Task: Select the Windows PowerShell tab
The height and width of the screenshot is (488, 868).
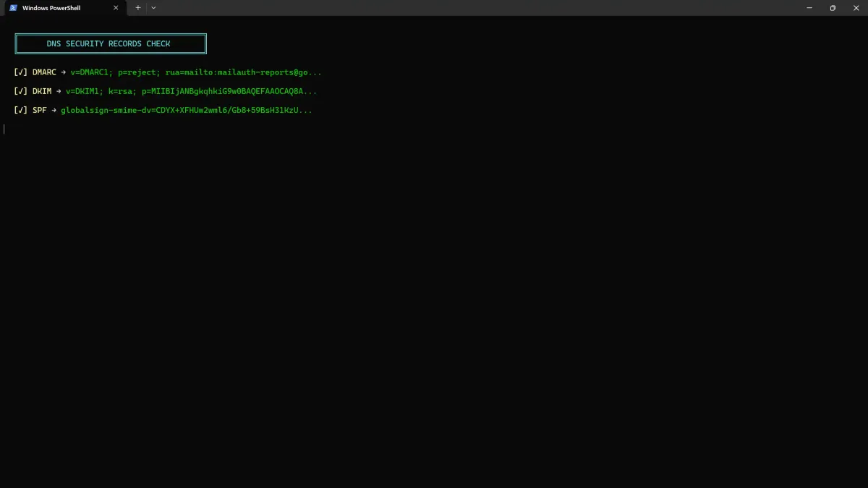Action: click(x=61, y=8)
